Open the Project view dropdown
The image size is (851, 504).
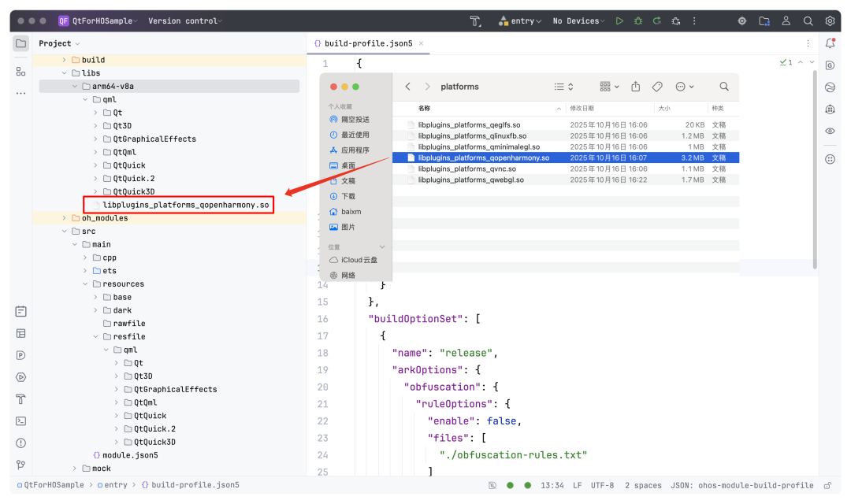click(59, 43)
